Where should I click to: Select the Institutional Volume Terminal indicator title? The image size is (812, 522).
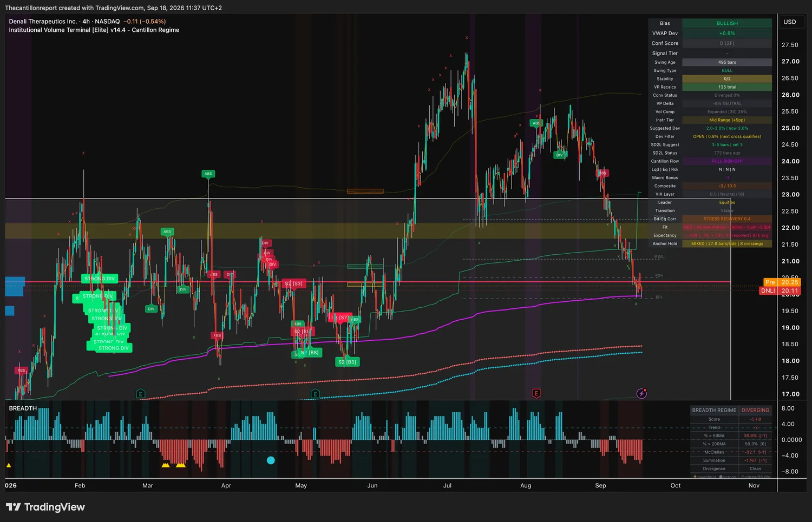tap(94, 30)
